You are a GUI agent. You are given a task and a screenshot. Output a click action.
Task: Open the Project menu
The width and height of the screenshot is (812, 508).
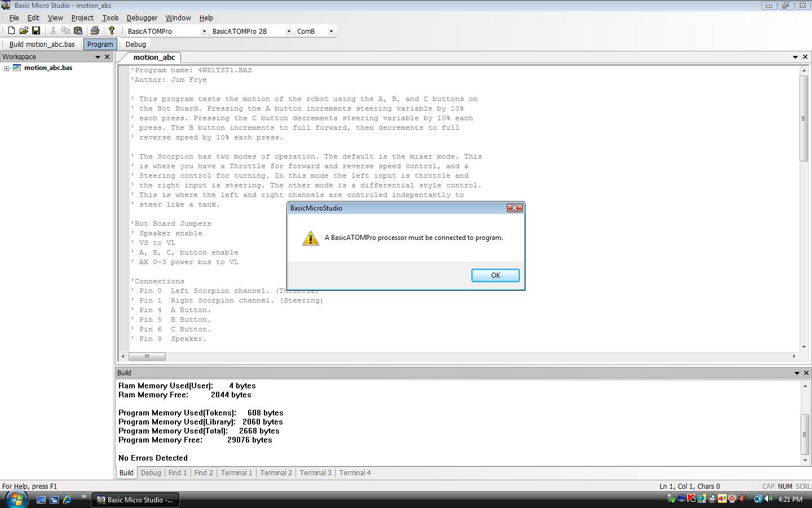point(82,18)
